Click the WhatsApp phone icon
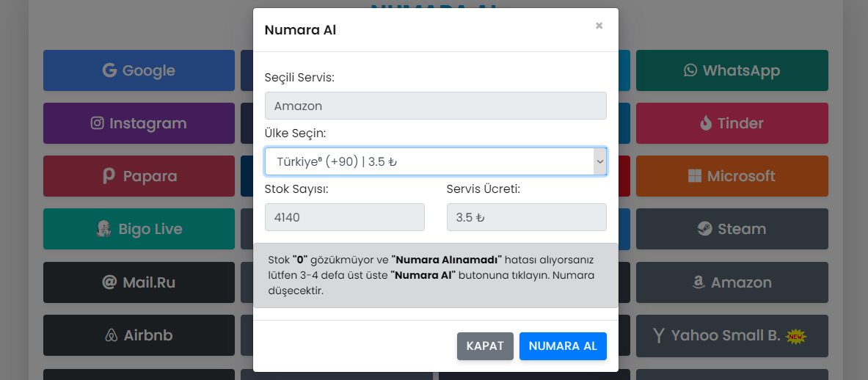The height and width of the screenshot is (380, 868). pos(690,70)
